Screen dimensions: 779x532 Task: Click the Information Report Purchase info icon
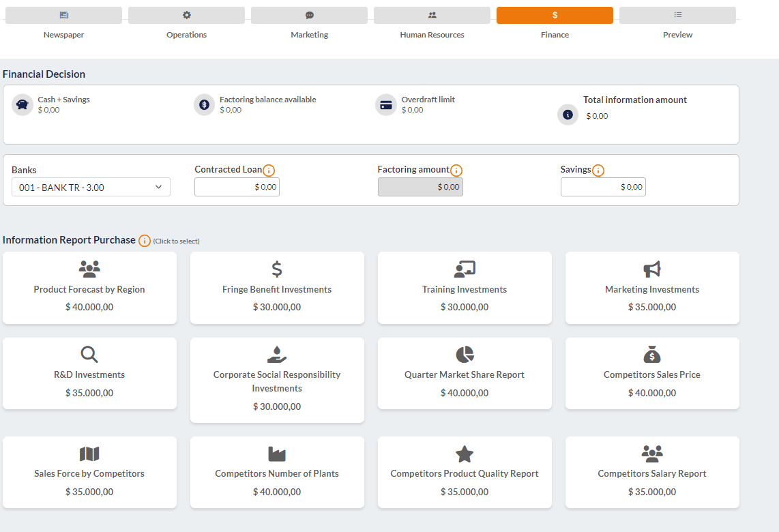145,241
